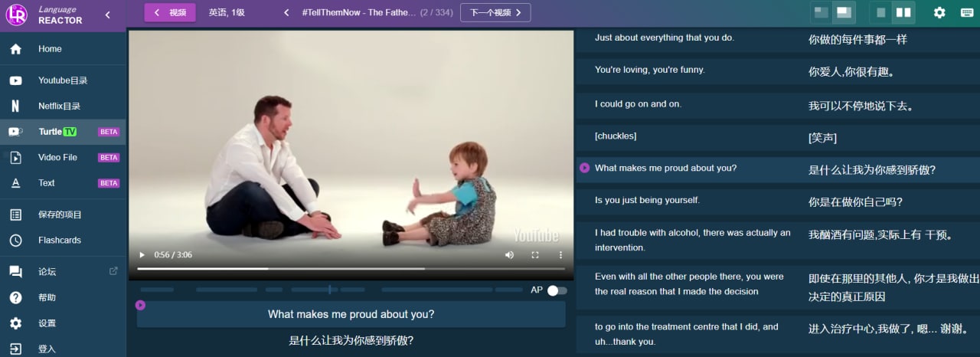Play the highlighted line in the subtitle list
Screen dimensions: 980x357
(585, 168)
